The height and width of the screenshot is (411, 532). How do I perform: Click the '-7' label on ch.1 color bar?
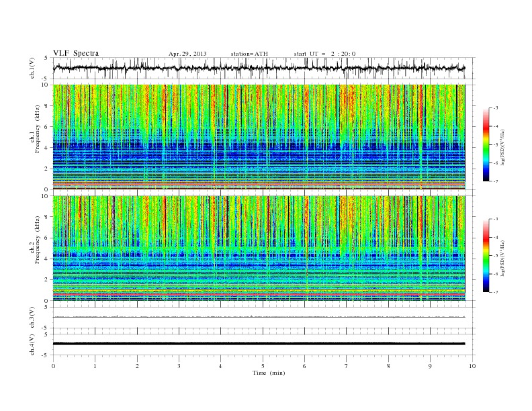(496, 181)
